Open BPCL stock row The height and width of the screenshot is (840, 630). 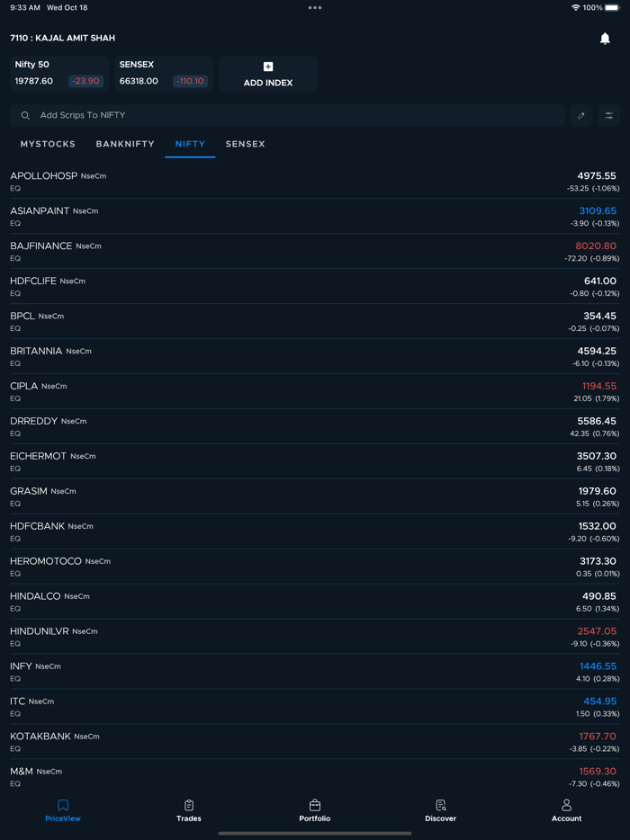pos(315,321)
